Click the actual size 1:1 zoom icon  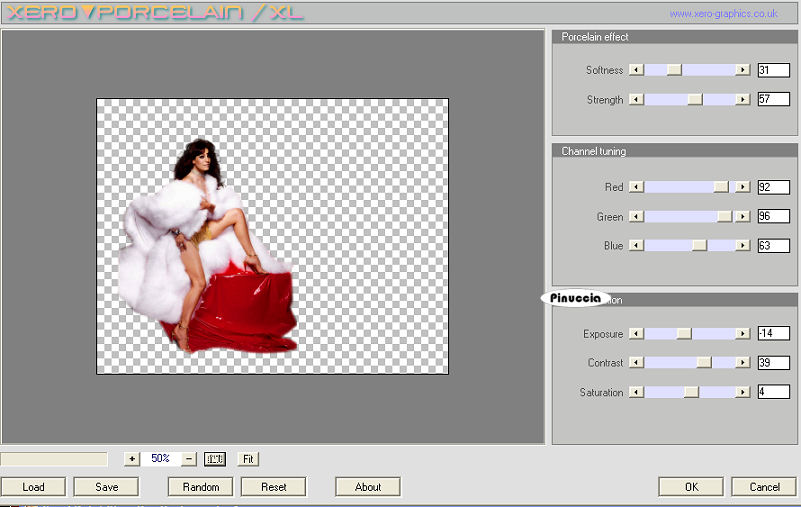tap(215, 459)
